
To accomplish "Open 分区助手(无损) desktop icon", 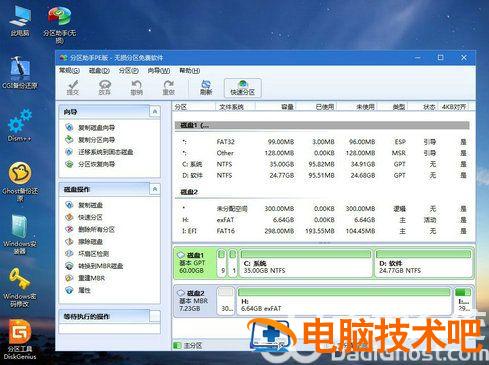I will [x=59, y=25].
